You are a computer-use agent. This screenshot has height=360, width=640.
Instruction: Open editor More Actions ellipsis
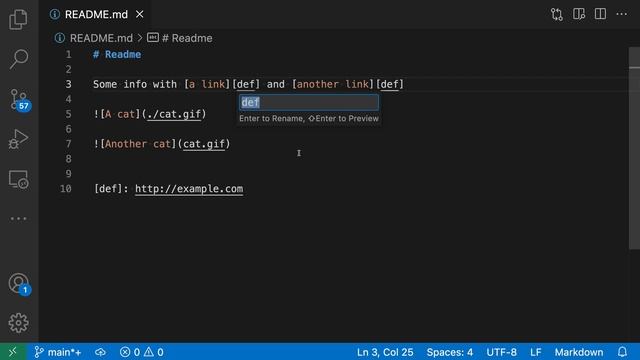pos(622,14)
